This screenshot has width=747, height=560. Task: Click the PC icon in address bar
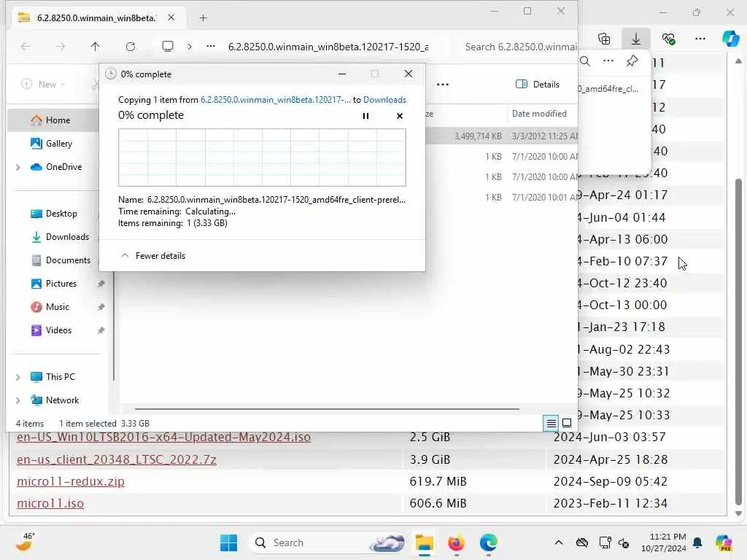pos(168,46)
